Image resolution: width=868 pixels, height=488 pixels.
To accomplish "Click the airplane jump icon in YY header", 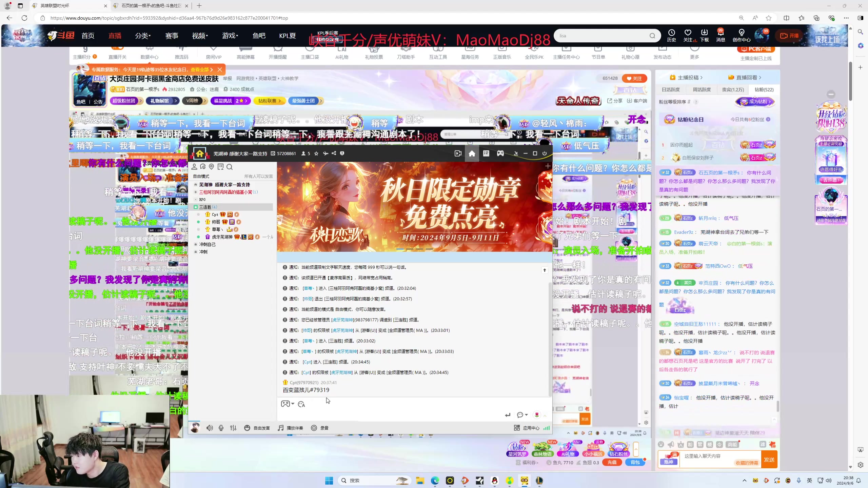I will pyautogui.click(x=325, y=154).
